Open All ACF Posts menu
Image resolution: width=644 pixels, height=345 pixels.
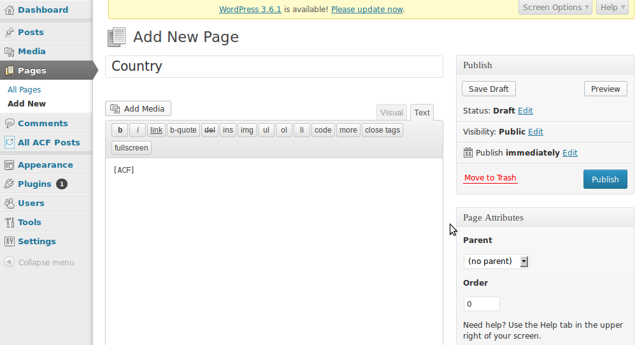49,142
